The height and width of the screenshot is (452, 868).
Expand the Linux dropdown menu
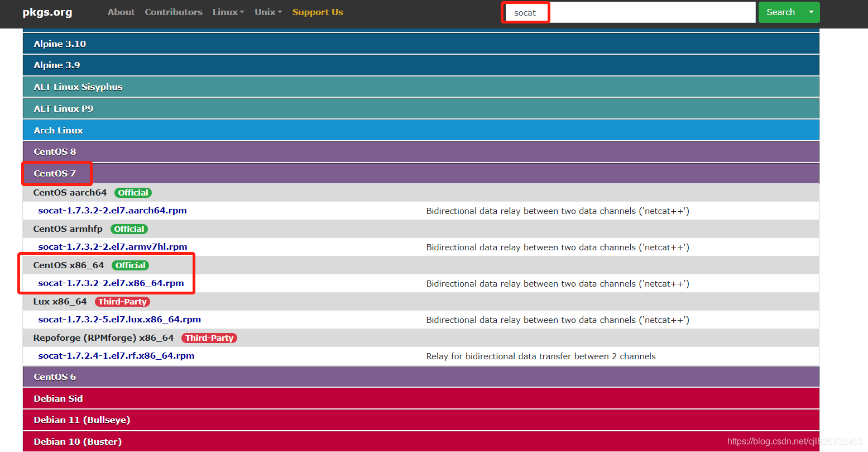pyautogui.click(x=228, y=12)
